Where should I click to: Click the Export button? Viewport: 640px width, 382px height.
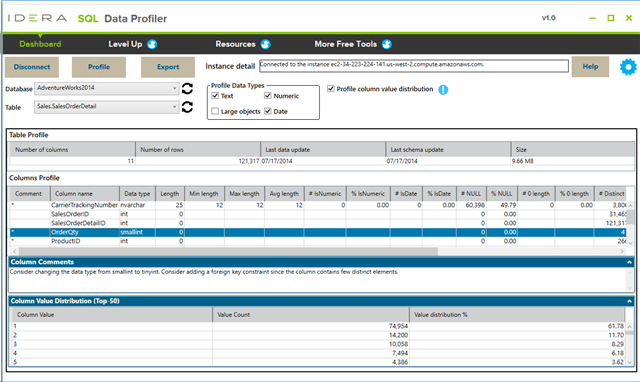(168, 67)
